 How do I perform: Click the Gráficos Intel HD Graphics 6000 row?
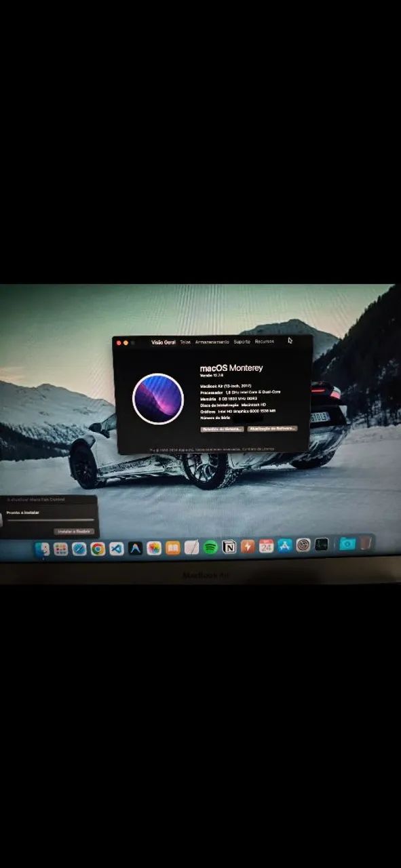point(238,411)
